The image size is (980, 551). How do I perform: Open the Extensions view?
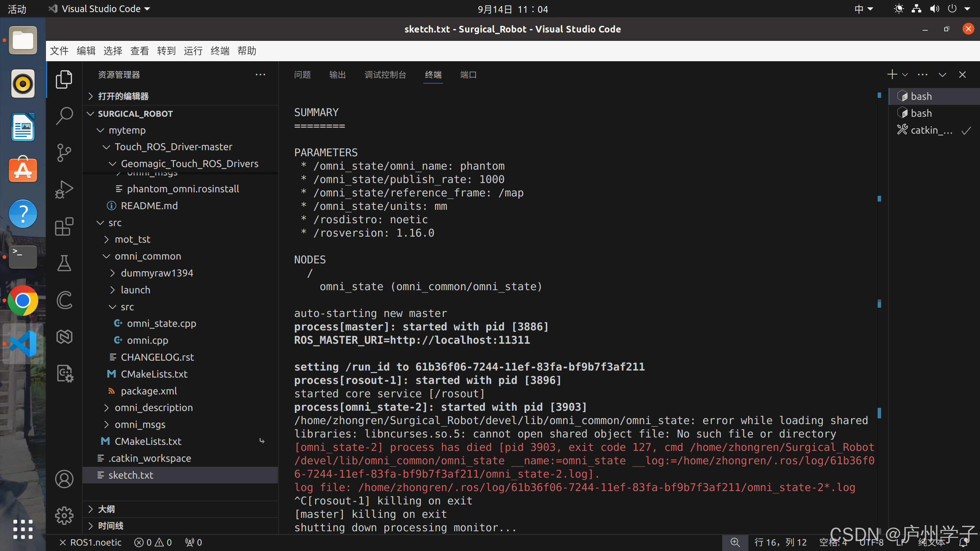64,227
